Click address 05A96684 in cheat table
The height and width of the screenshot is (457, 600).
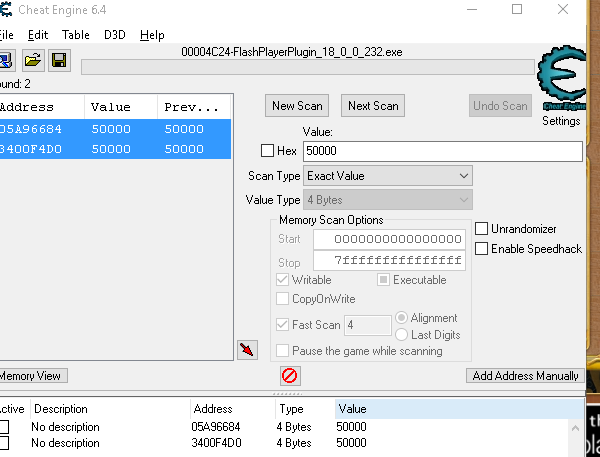pyautogui.click(x=216, y=427)
